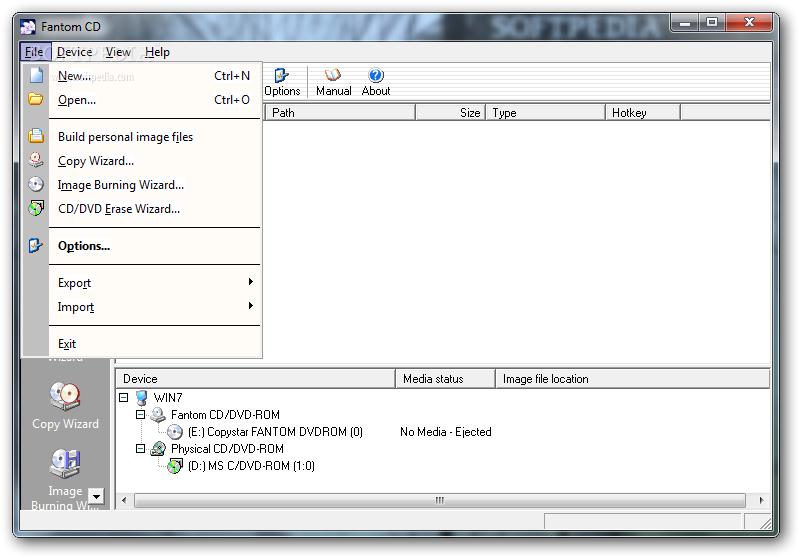This screenshot has width=800, height=558.
Task: Click the WIN7 computer icon in device tree
Action: coord(142,397)
